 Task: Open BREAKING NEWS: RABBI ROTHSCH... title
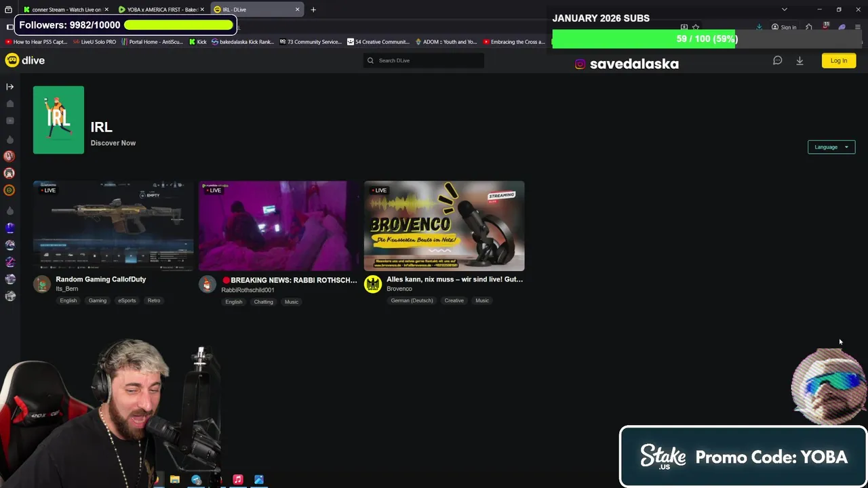[x=289, y=280]
